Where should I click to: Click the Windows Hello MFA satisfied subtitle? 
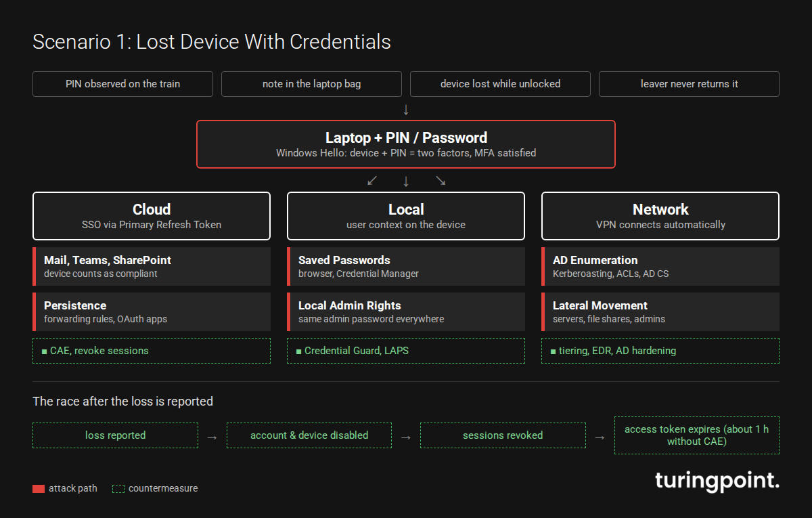coord(406,153)
